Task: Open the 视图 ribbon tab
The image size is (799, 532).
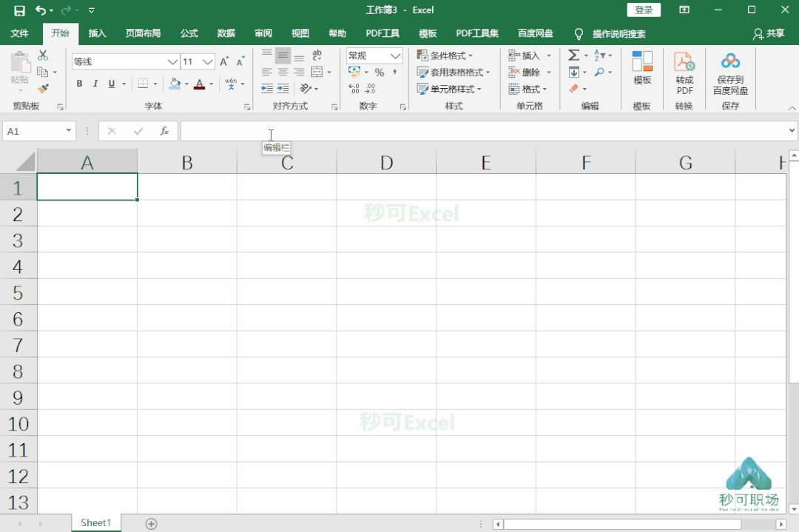Action: tap(300, 33)
